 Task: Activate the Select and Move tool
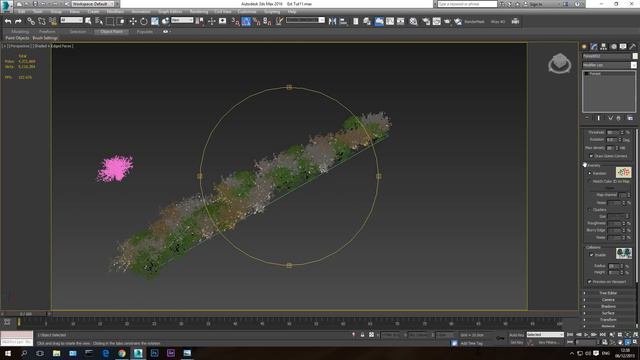[x=133, y=21]
